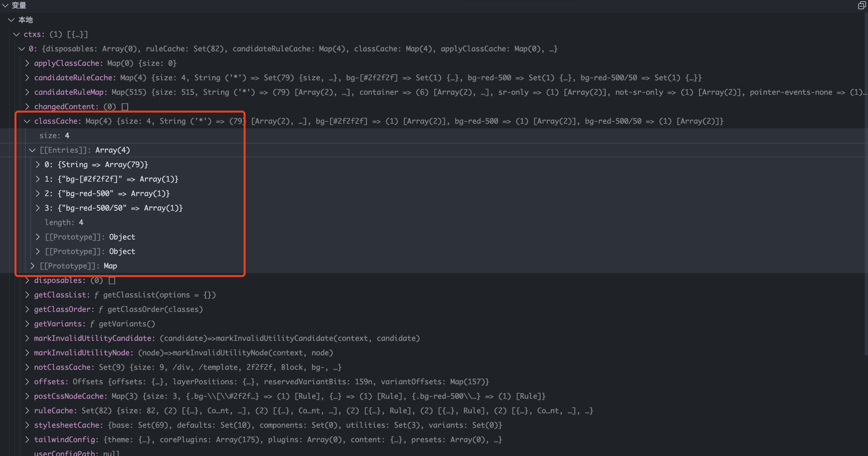
Task: Collapse the highlighted classCache map
Action: [x=27, y=121]
